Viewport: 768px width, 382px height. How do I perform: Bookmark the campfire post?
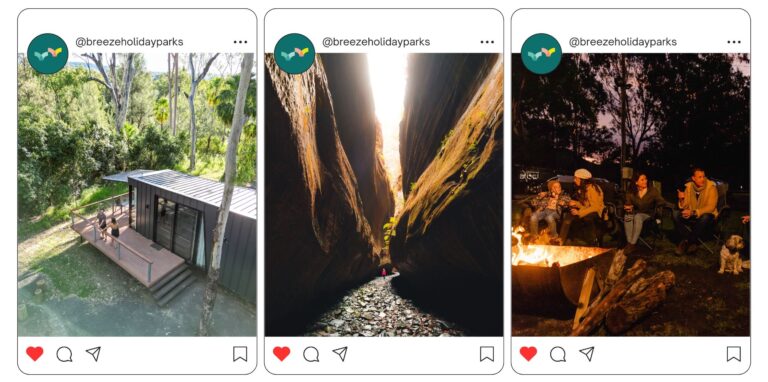(734, 354)
